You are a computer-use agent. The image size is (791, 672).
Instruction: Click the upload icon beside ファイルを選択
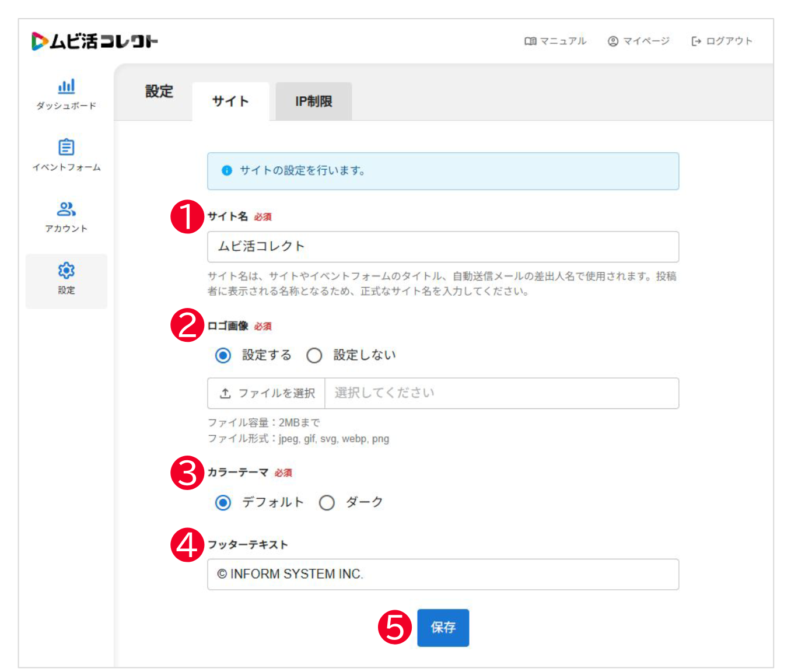pyautogui.click(x=225, y=393)
